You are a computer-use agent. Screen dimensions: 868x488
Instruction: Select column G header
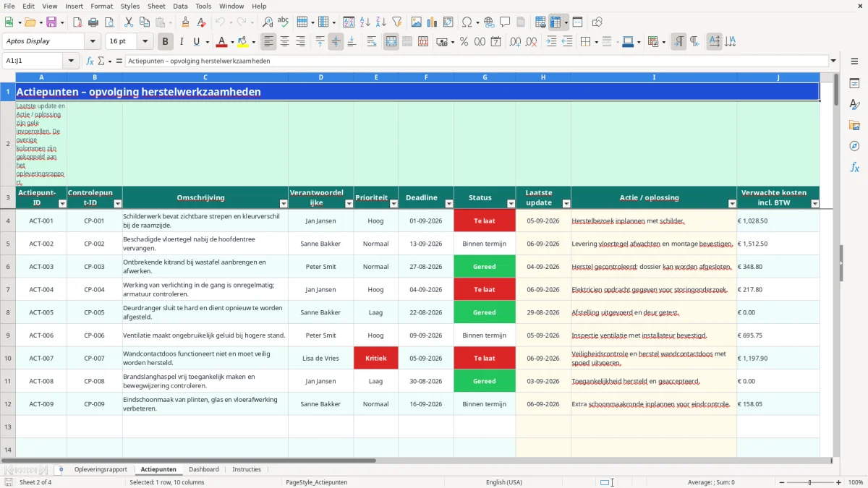click(x=485, y=77)
